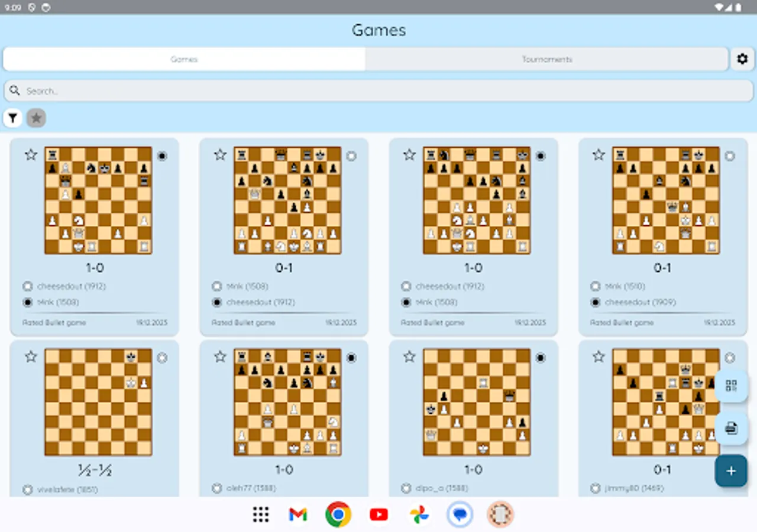The image size is (757, 532).
Task: Select the Games tab
Action: (184, 59)
